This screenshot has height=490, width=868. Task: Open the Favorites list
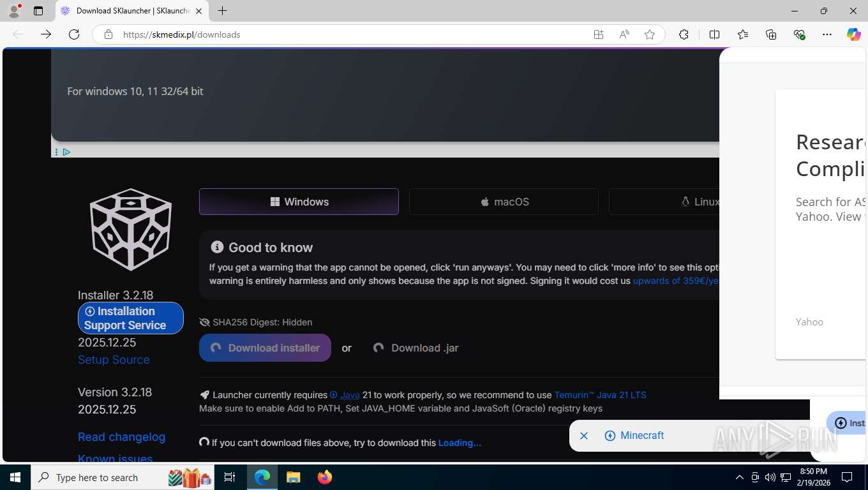743,34
